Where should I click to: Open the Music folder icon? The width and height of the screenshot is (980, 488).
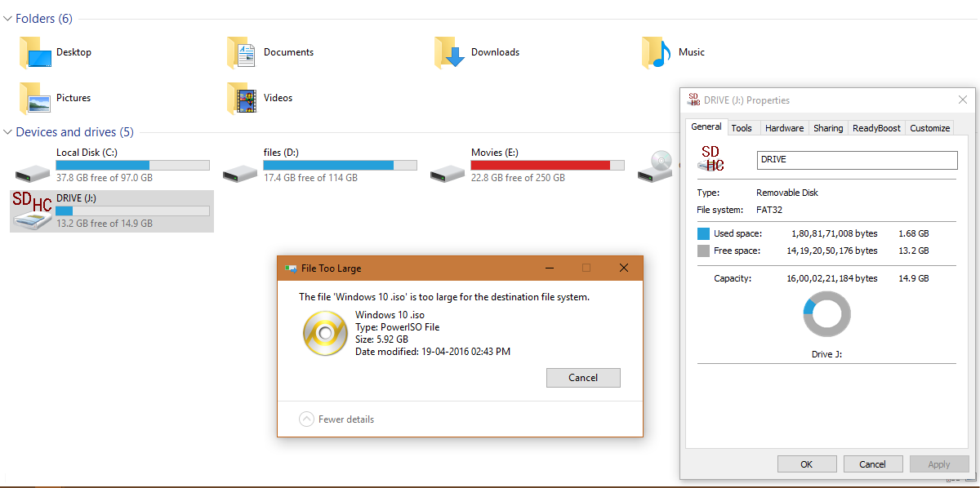coord(657,52)
